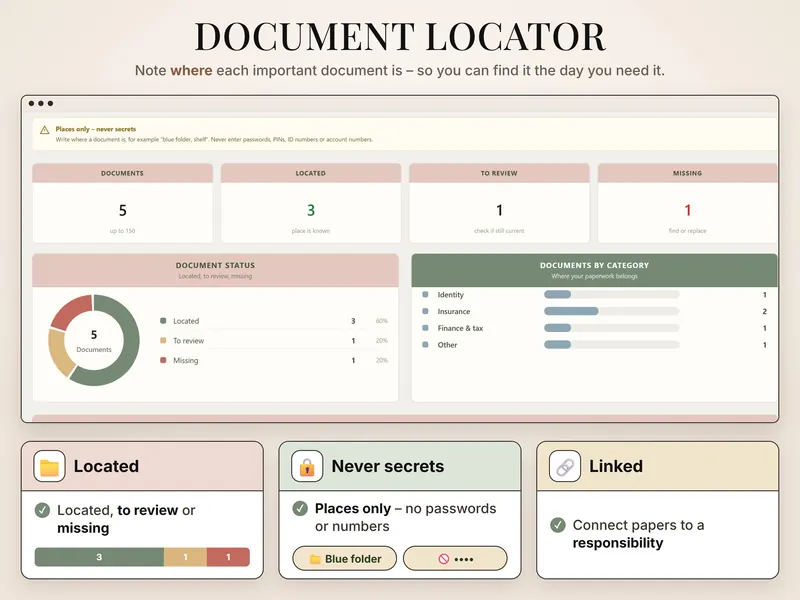Click the 'find or replace' caption
This screenshot has height=600, width=800.
point(687,231)
